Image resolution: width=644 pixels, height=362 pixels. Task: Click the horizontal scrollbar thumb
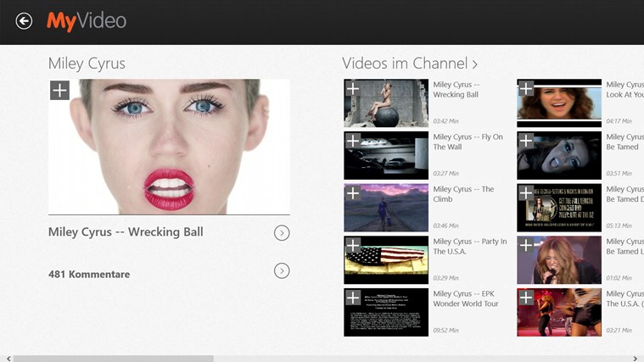(x=113, y=358)
